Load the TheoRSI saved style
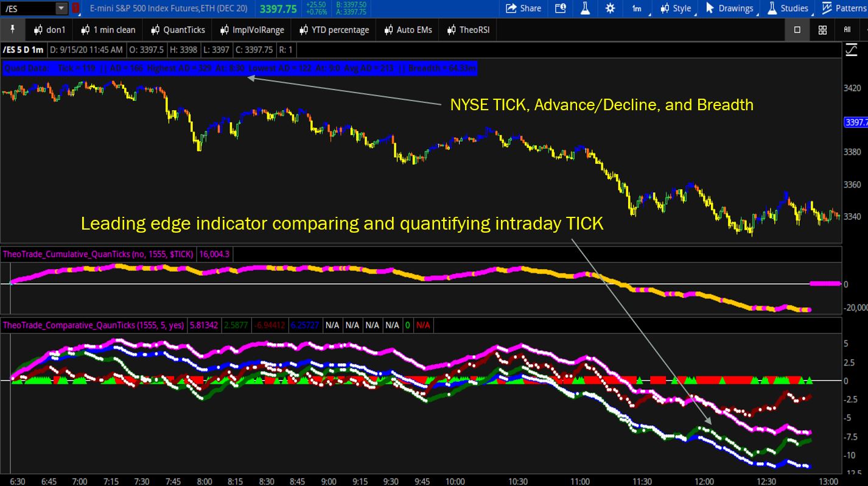Viewport: 868px width, 486px height. tap(468, 29)
